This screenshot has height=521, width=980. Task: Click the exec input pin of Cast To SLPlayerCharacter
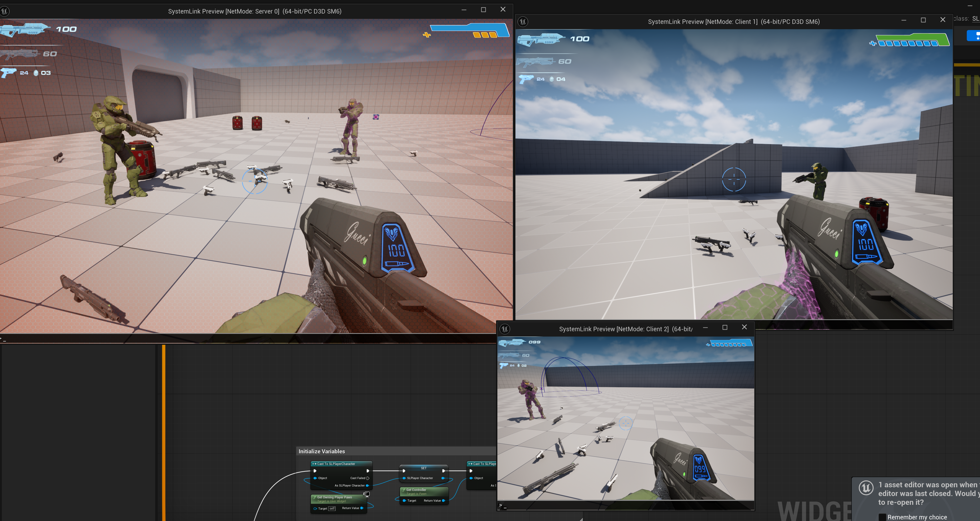315,471
